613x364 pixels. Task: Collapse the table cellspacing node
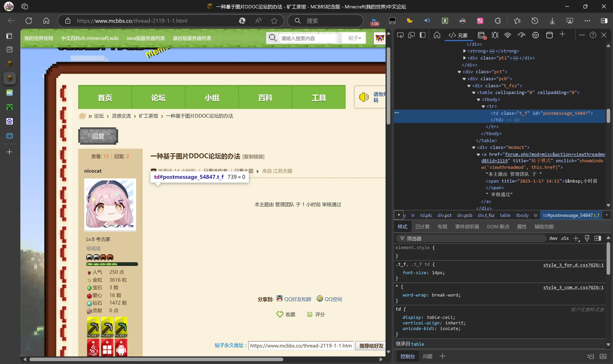474,93
